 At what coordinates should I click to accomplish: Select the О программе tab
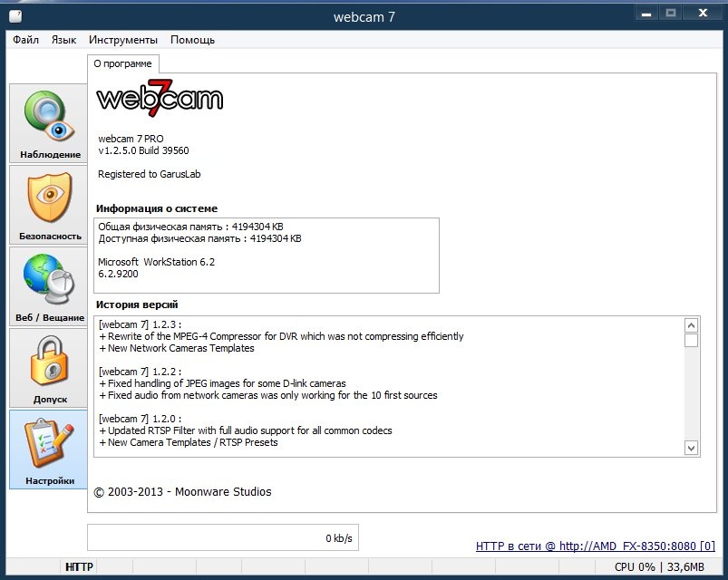(125, 64)
